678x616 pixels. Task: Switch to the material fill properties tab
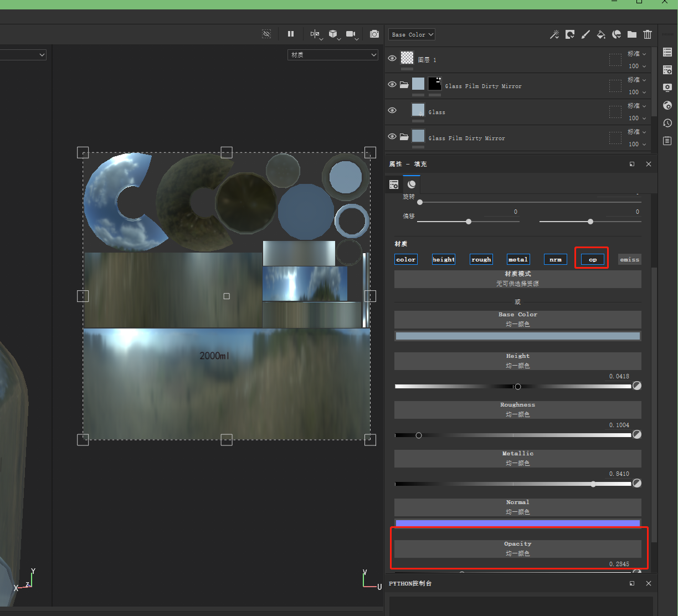click(412, 184)
